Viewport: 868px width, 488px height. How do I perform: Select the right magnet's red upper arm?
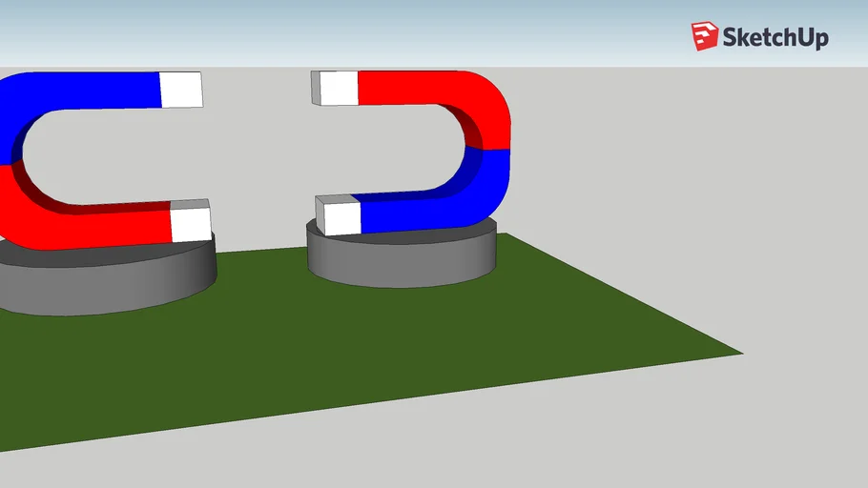tap(420, 88)
